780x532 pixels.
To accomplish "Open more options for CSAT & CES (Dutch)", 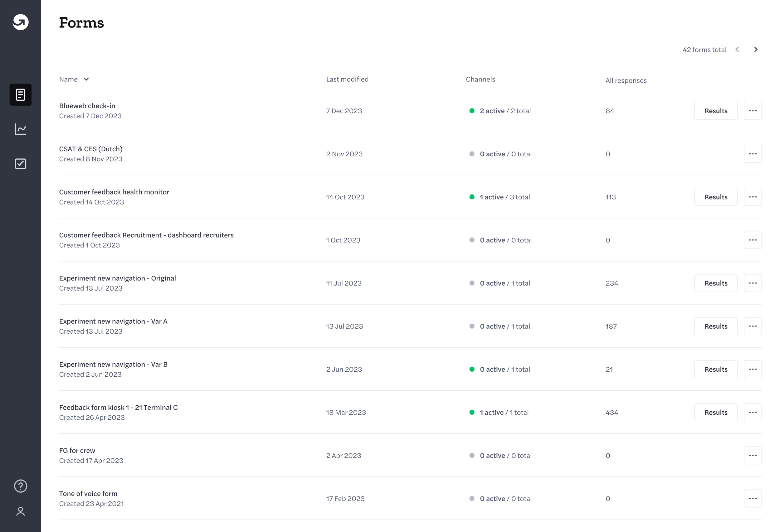I will [753, 154].
